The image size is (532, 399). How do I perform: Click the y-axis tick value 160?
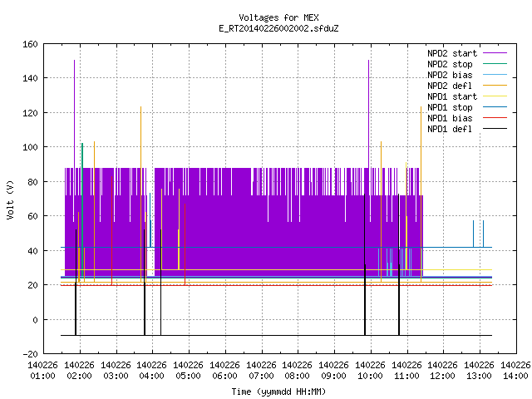click(x=30, y=44)
